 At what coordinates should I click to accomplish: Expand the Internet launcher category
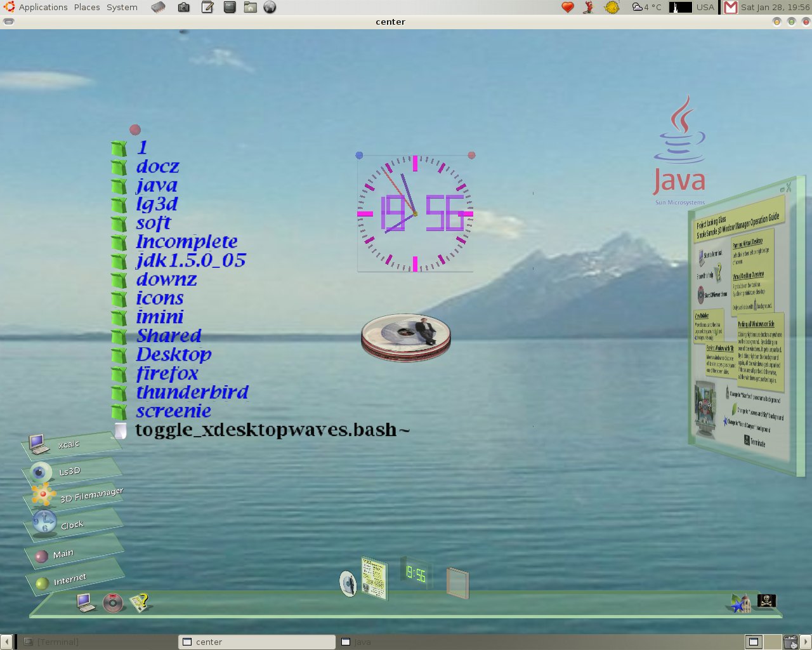point(69,580)
